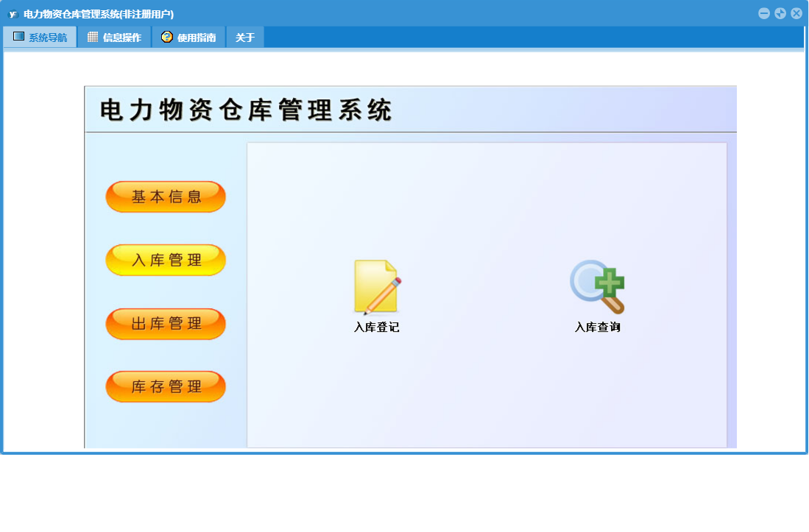The image size is (809, 532).
Task: Click the app logo icon in title bar
Action: [x=13, y=15]
